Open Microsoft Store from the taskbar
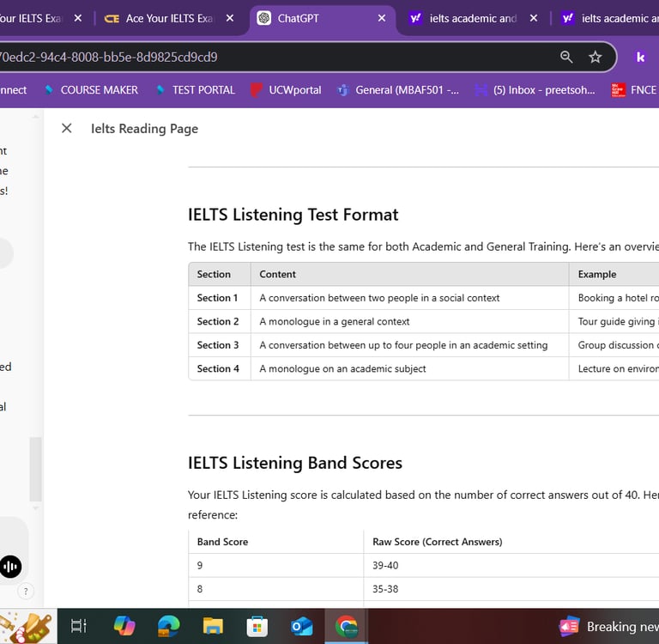Viewport: 659px width, 644px height. (257, 626)
